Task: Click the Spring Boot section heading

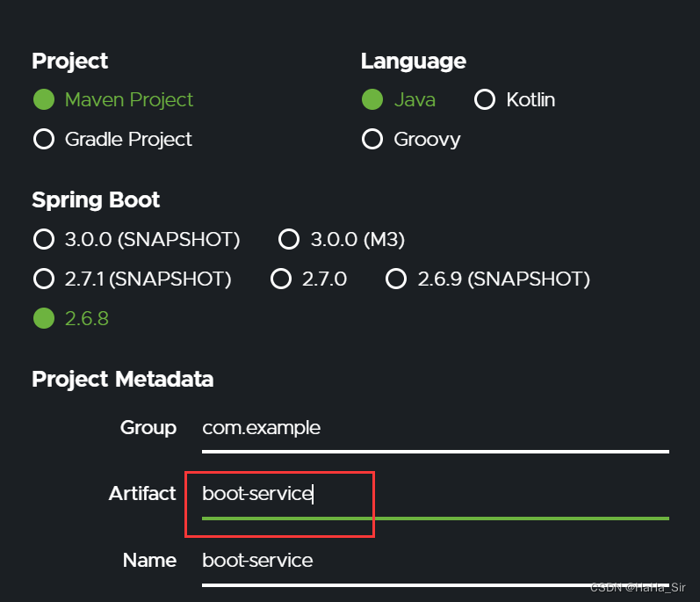Action: [96, 200]
